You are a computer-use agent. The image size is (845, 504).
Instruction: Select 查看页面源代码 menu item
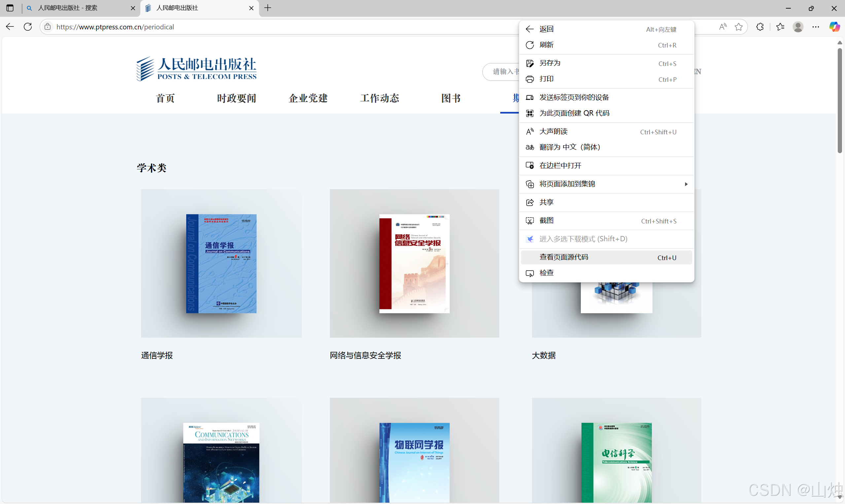point(607,257)
